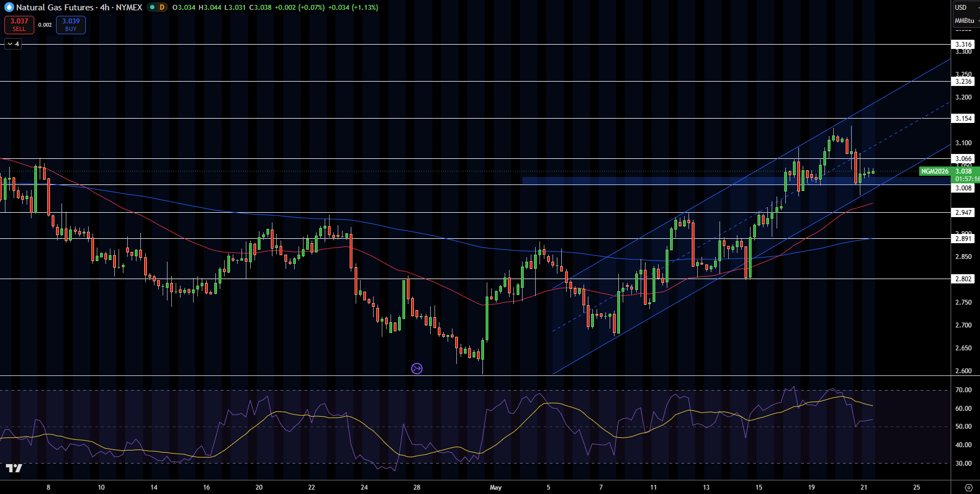Viewport: 980px width, 494px height.
Task: Click the 2.891 horizontal line price label
Action: point(964,239)
